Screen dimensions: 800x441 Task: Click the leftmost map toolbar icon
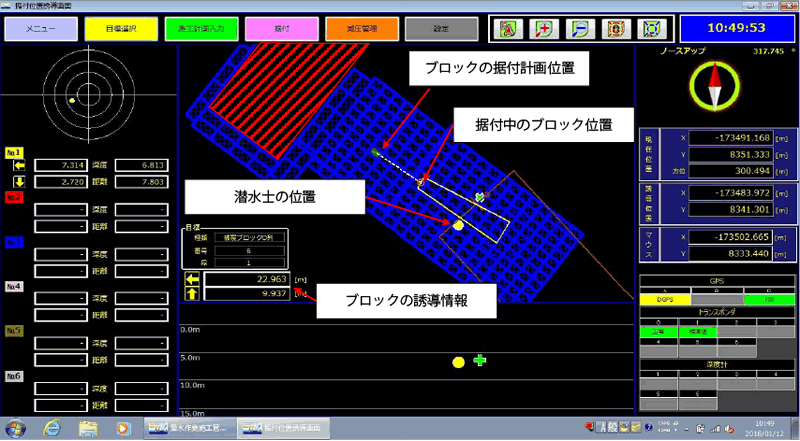coord(508,28)
